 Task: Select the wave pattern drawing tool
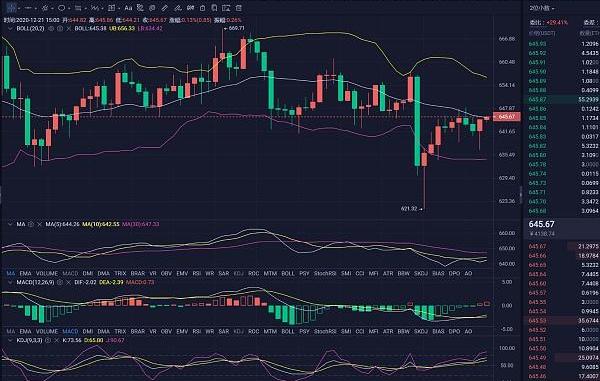[x=95, y=8]
